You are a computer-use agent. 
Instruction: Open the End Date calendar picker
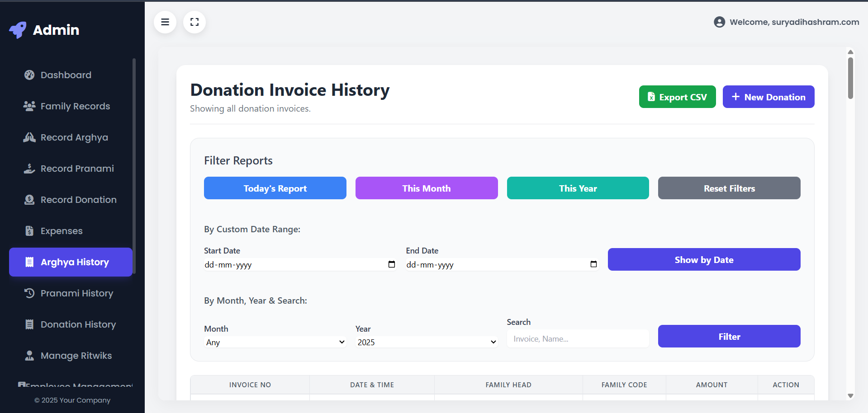point(593,264)
